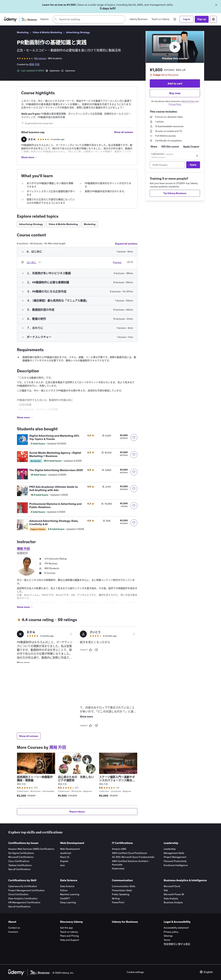The image size is (221, 980).
Task: Open the Udemy logo home link
Action: coord(10,19)
